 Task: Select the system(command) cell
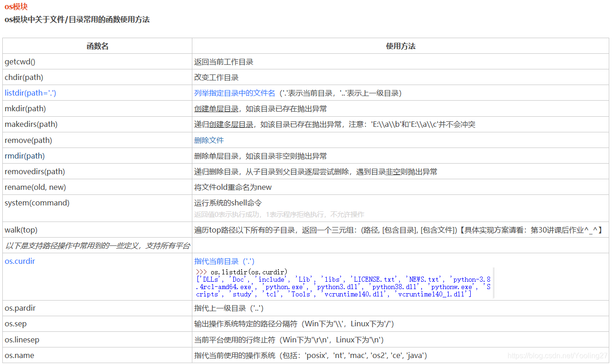[x=98, y=208]
